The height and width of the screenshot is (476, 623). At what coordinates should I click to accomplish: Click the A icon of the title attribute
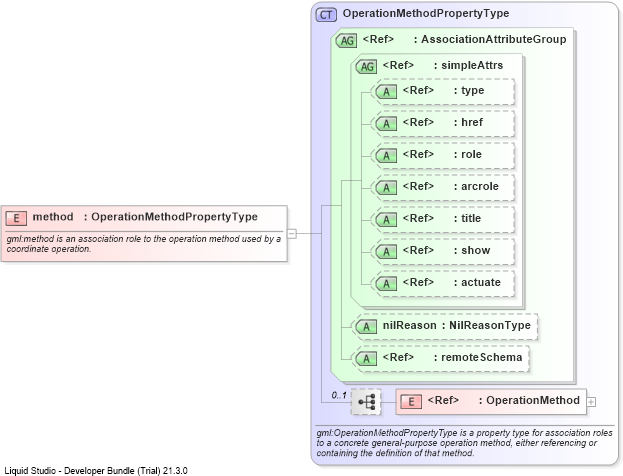coord(386,220)
